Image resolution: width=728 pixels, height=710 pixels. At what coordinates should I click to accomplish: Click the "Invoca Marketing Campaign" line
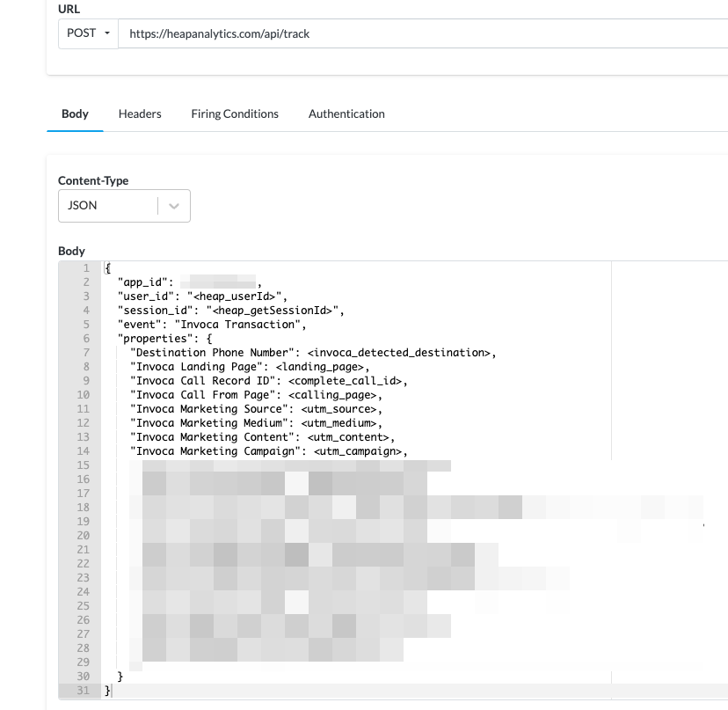coord(269,451)
